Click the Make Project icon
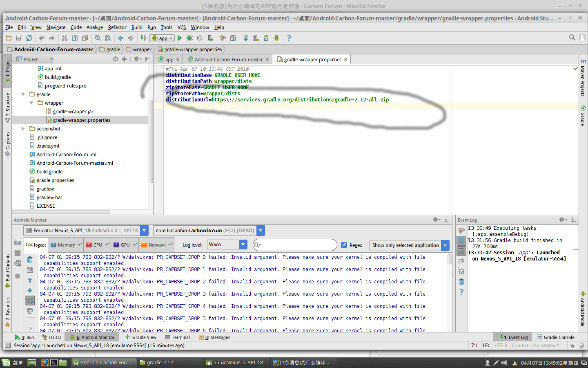The height and width of the screenshot is (368, 588). 143,38
